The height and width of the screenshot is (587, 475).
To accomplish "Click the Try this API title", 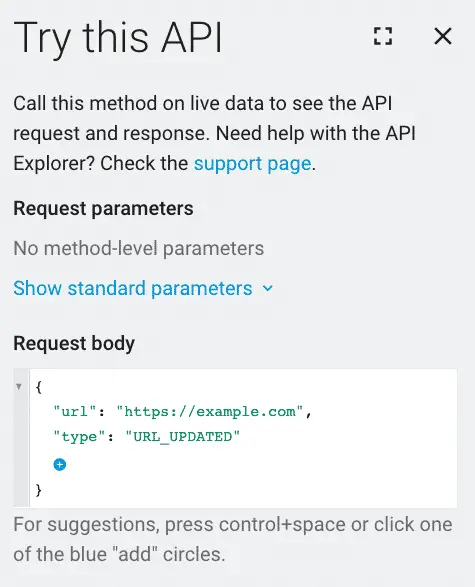I will tap(118, 37).
